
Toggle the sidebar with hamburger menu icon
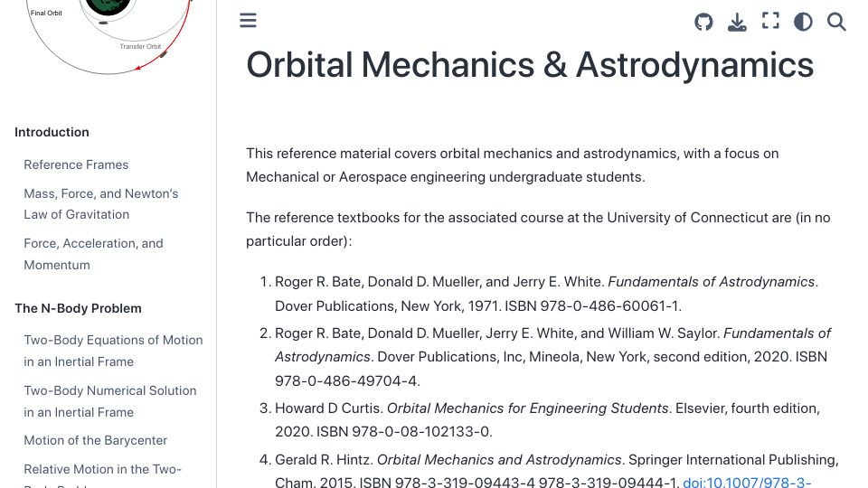tap(248, 21)
